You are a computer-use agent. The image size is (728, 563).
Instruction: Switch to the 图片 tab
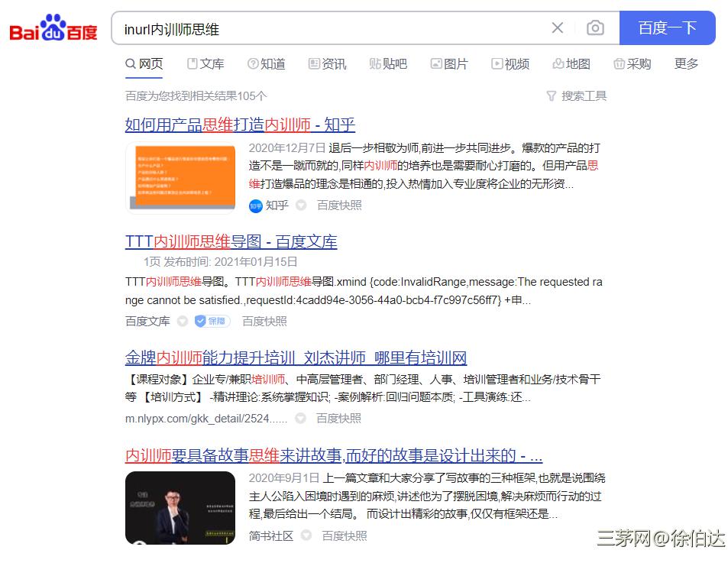(449, 64)
